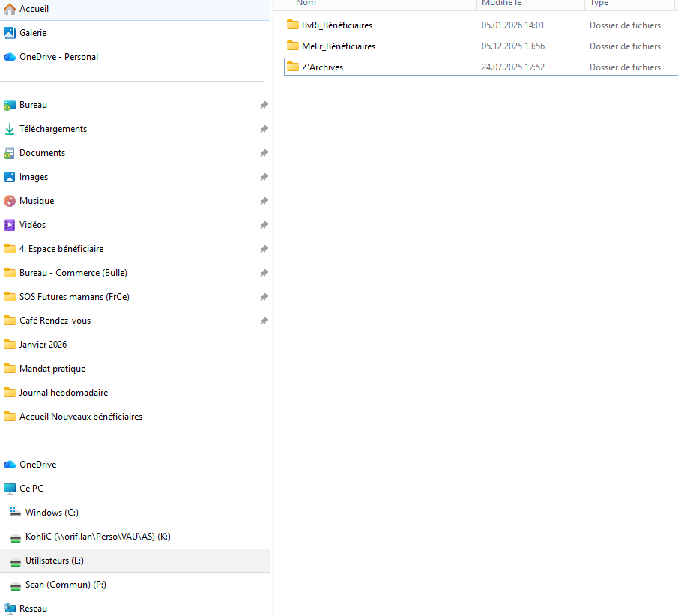
Task: Open the KohliC (K:) network drive
Action: (x=97, y=537)
